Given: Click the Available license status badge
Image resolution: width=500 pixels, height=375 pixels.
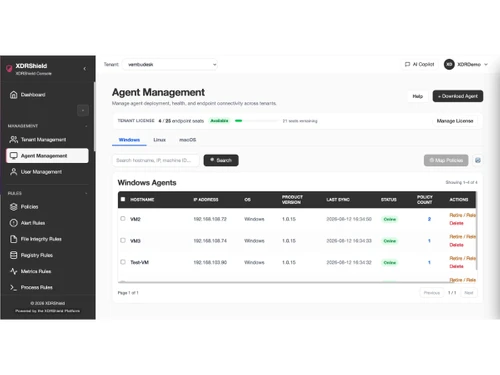Looking at the screenshot, I should click(x=219, y=121).
